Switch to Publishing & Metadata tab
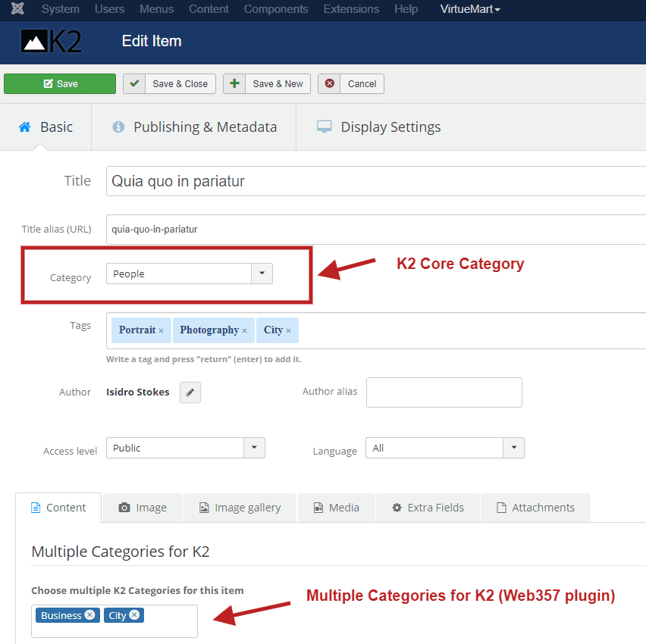The height and width of the screenshot is (644, 646). click(x=193, y=127)
